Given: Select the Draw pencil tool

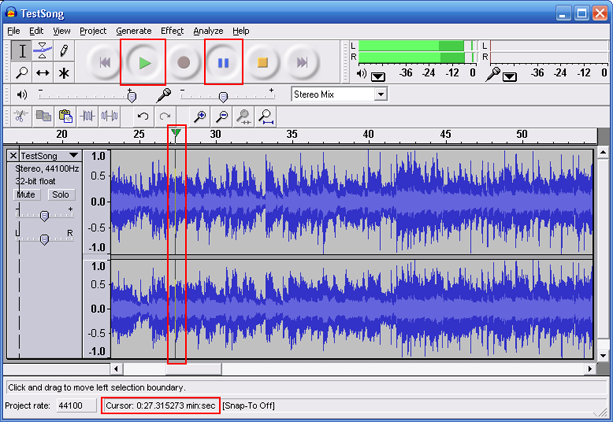Looking at the screenshot, I should tap(64, 51).
